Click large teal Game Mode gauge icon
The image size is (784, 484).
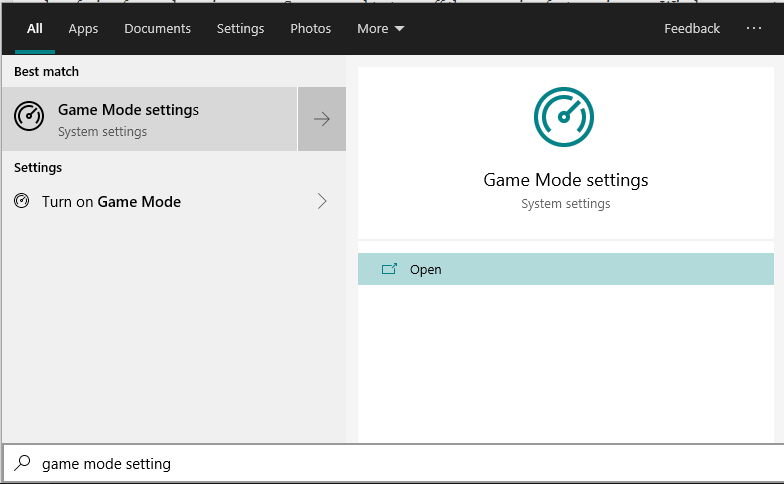point(564,117)
